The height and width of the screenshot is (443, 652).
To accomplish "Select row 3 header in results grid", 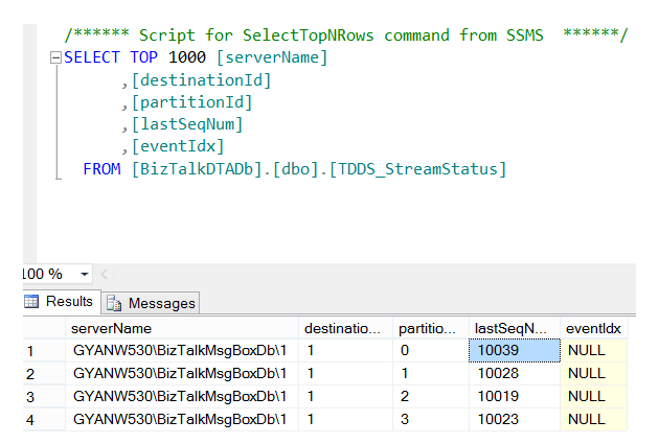I will click(44, 396).
